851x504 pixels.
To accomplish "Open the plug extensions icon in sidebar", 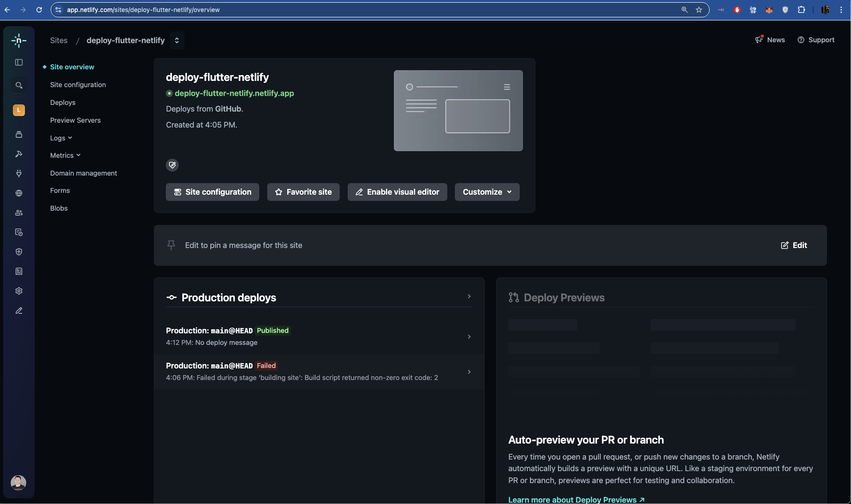I will pos(19,174).
